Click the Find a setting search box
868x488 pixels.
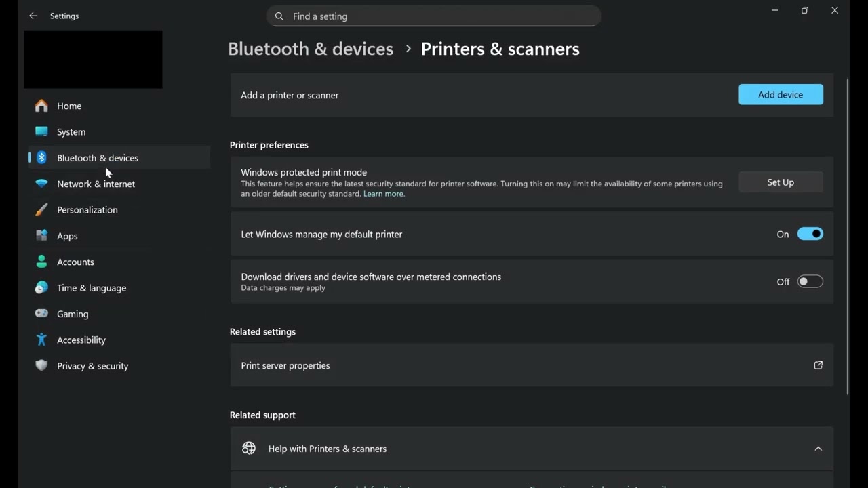(x=434, y=16)
